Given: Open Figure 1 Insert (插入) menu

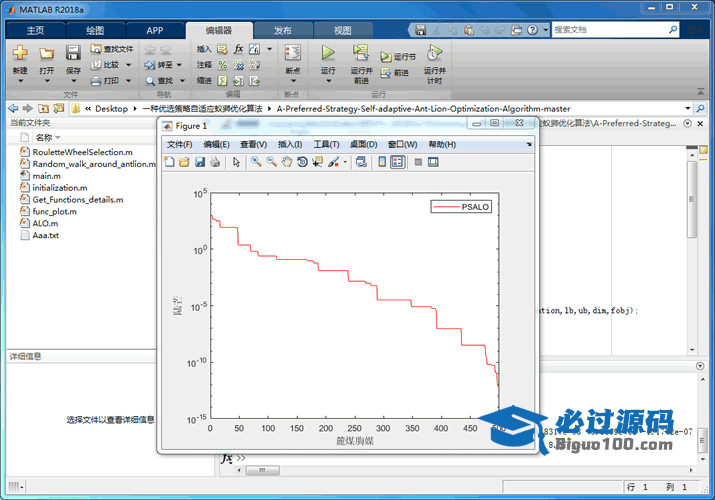Looking at the screenshot, I should click(x=290, y=144).
